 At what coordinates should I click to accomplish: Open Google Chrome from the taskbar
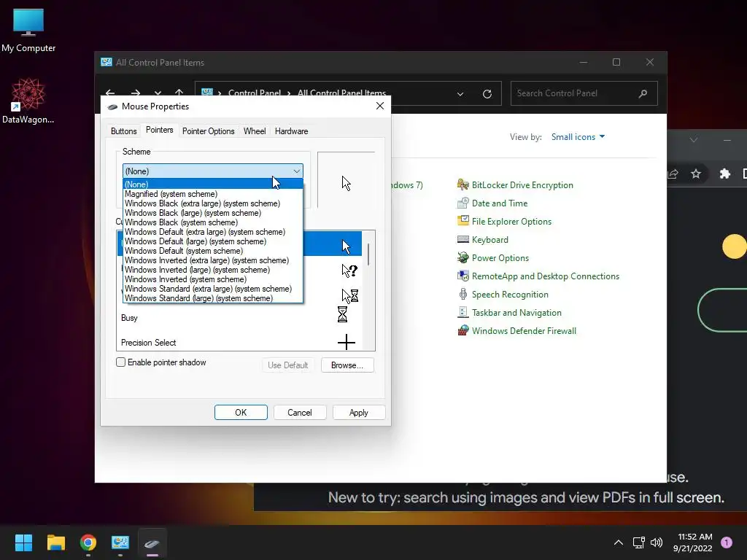point(88,542)
